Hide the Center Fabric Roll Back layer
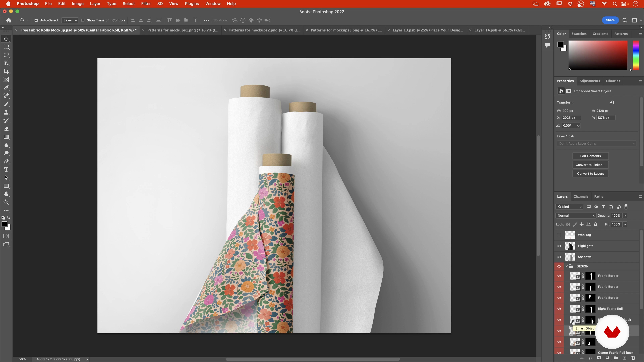The width and height of the screenshot is (644, 362). [559, 352]
